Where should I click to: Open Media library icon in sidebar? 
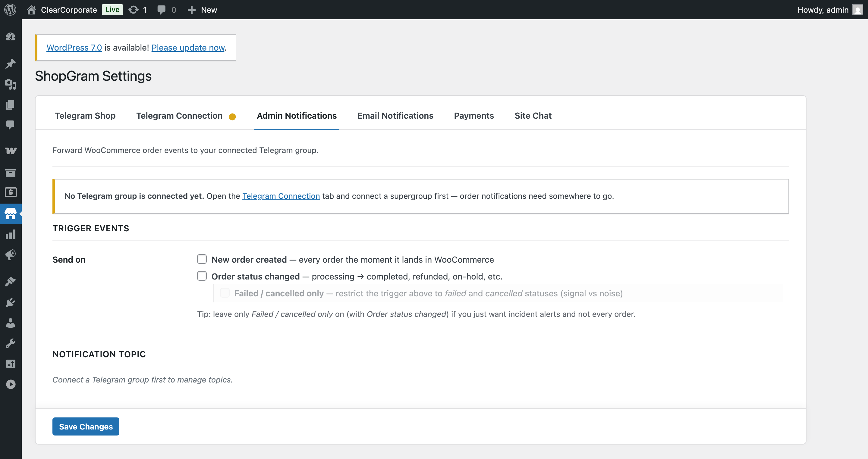(11, 84)
